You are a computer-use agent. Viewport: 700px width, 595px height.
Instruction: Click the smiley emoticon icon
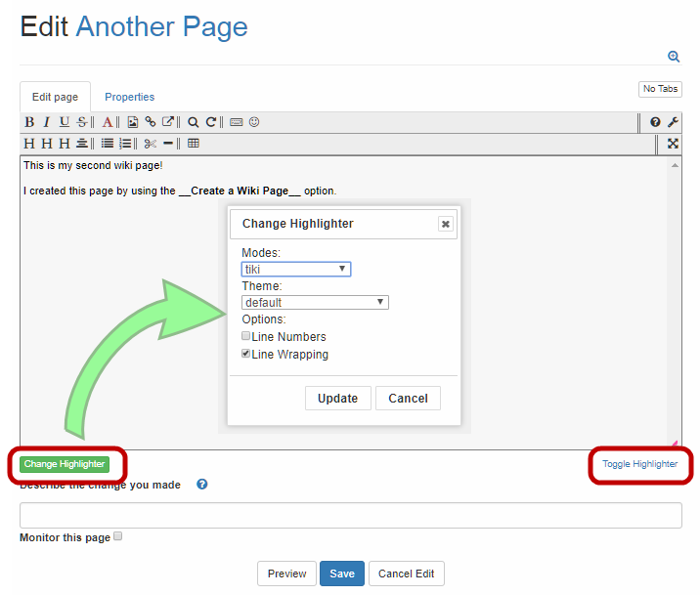[254, 122]
